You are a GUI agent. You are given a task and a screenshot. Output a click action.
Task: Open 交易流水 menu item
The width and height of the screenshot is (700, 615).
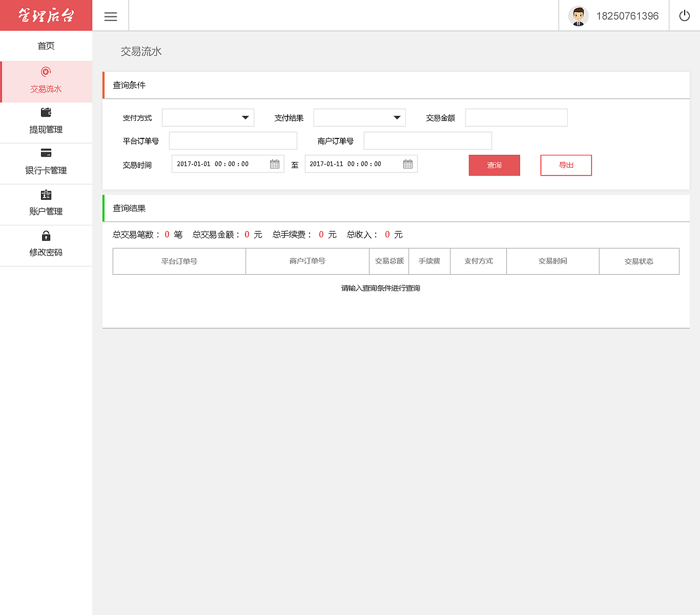pyautogui.click(x=46, y=82)
